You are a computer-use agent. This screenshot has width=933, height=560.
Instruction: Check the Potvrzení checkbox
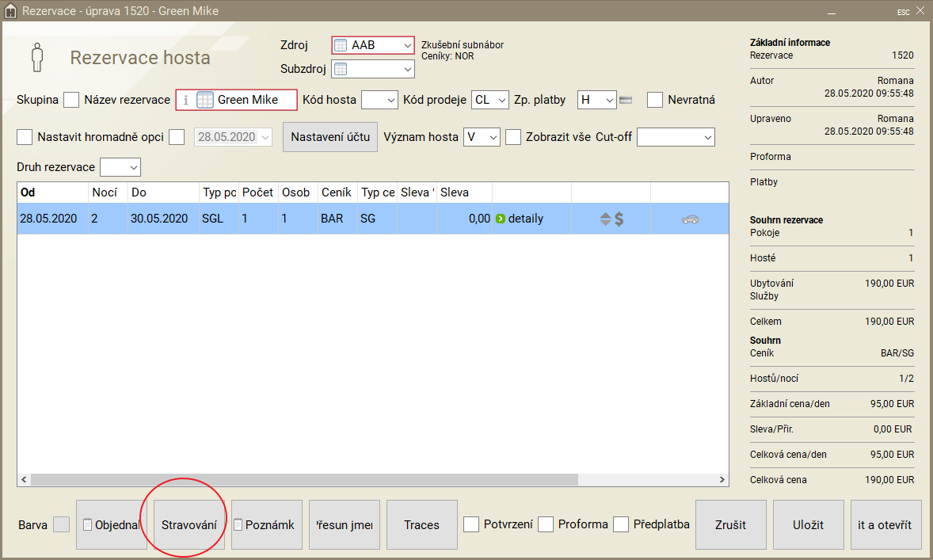pos(471,524)
